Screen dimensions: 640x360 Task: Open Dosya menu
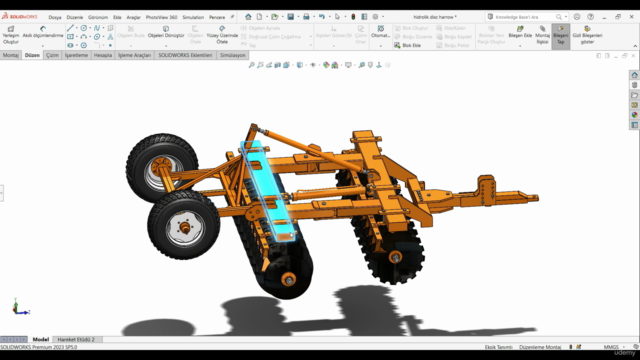click(55, 17)
